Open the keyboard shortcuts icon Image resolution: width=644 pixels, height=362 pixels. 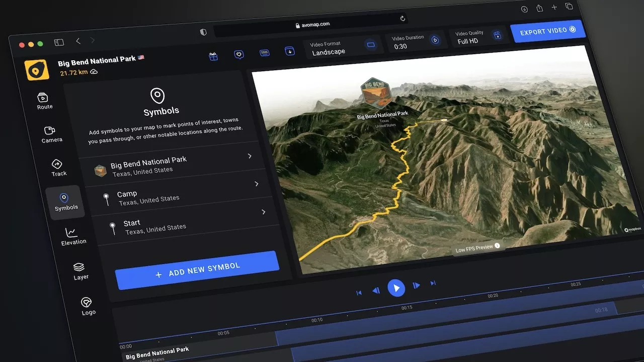(264, 52)
